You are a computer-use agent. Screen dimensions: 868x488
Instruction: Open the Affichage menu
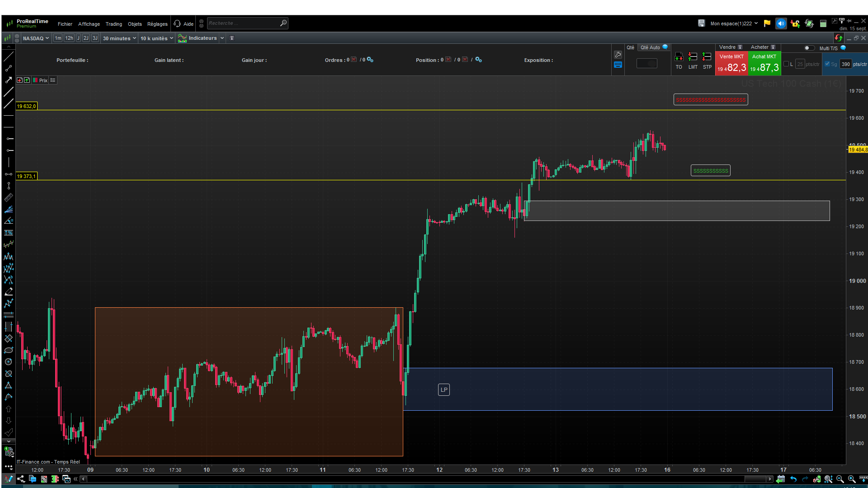pos(89,24)
